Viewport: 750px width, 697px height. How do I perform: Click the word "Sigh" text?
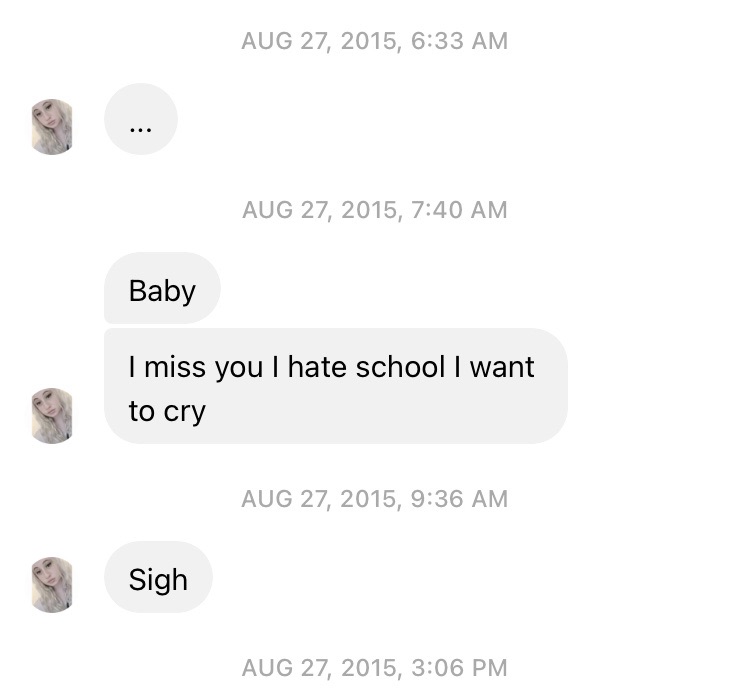pos(158,580)
